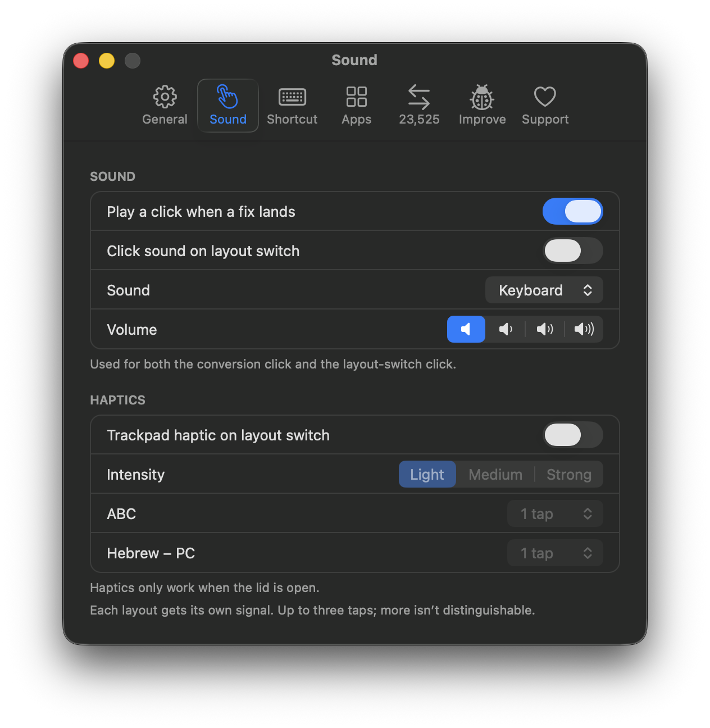Minimize the Sound window
710x728 pixels.
pyautogui.click(x=107, y=60)
